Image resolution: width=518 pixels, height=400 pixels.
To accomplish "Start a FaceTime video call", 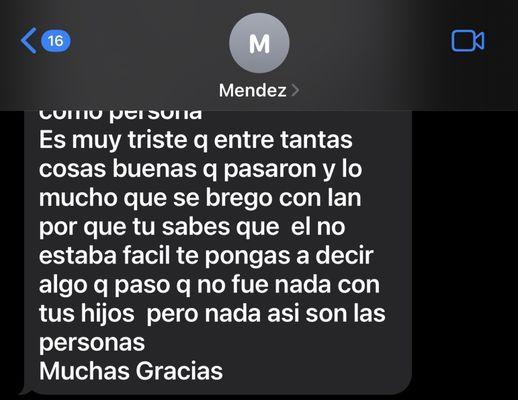I will (468, 41).
